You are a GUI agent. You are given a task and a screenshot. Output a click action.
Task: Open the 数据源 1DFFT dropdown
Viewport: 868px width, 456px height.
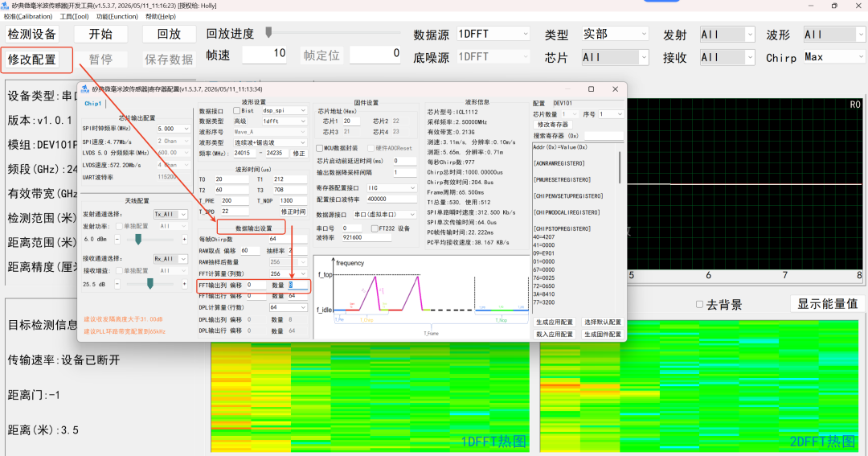click(x=493, y=35)
